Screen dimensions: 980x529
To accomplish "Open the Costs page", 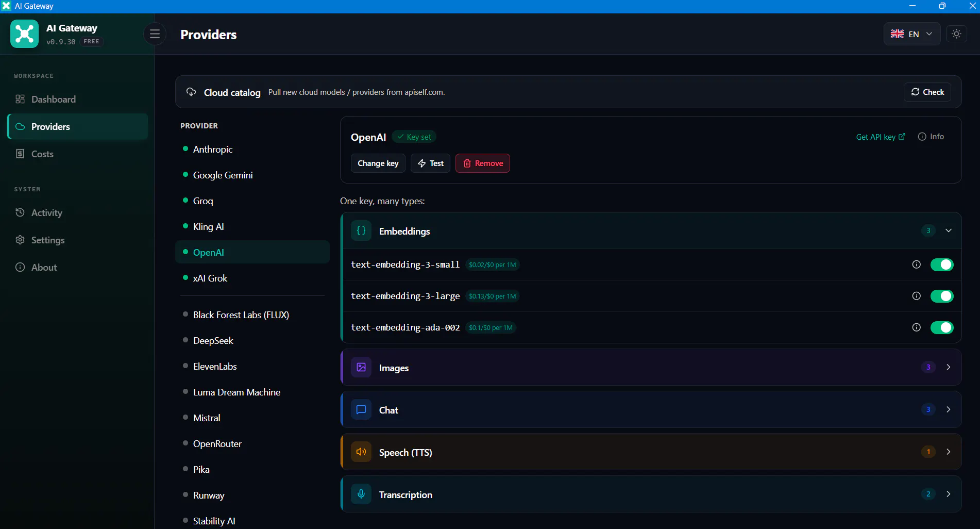I will [x=77, y=154].
